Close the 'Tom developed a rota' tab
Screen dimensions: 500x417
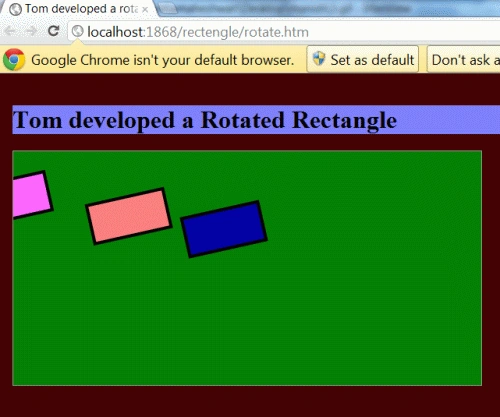click(145, 10)
